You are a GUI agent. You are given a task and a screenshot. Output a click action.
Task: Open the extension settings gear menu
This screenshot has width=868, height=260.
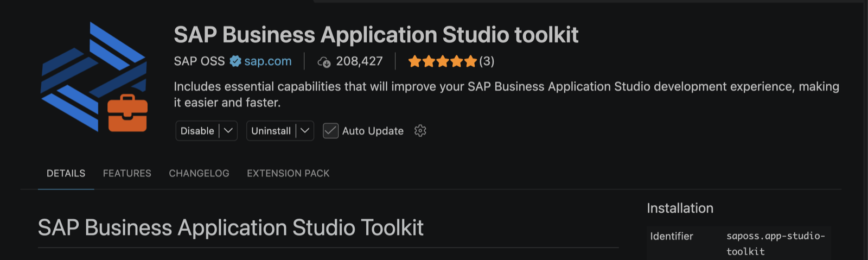[x=420, y=131]
